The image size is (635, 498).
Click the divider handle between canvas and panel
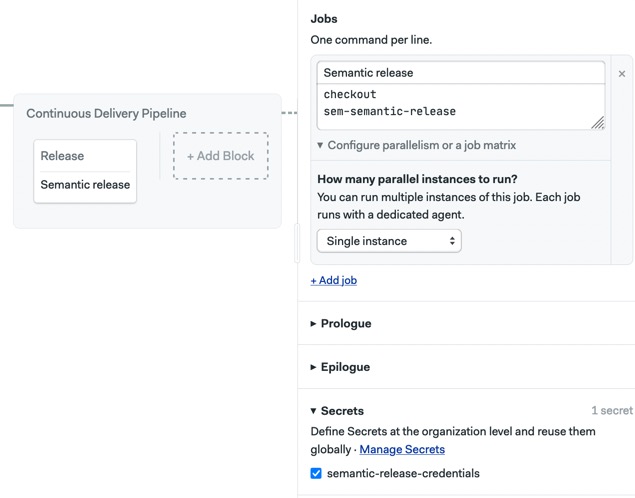coord(296,245)
